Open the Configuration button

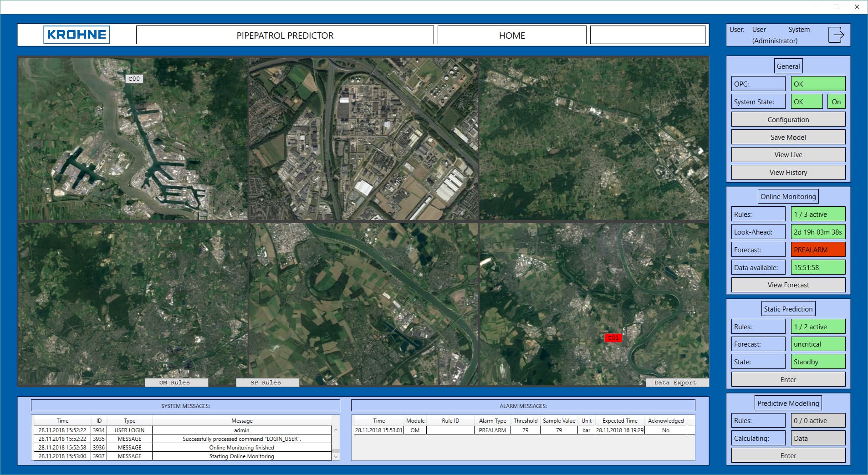pos(788,119)
